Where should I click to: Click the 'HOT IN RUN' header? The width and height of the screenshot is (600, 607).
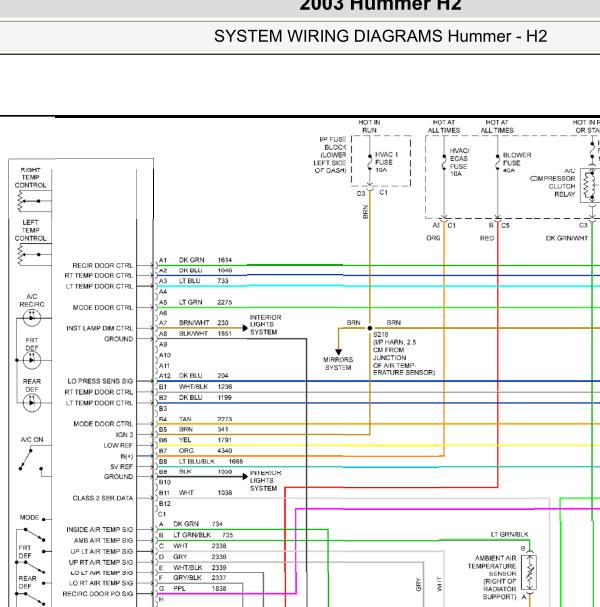[x=369, y=127]
